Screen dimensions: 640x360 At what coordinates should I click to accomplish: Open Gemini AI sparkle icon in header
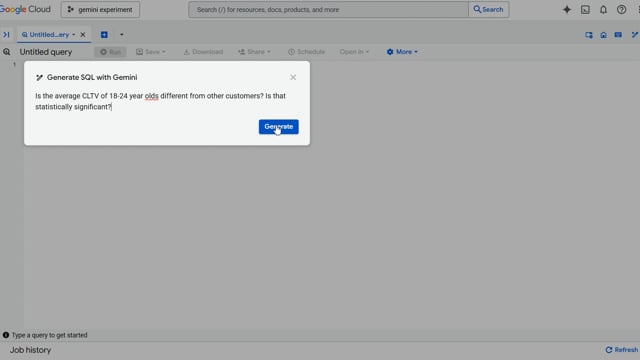567,9
